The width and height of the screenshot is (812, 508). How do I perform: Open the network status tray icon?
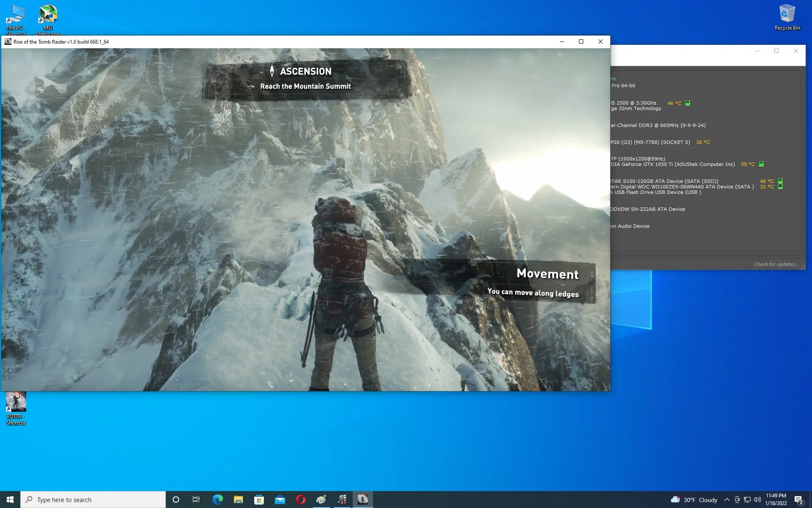(747, 500)
